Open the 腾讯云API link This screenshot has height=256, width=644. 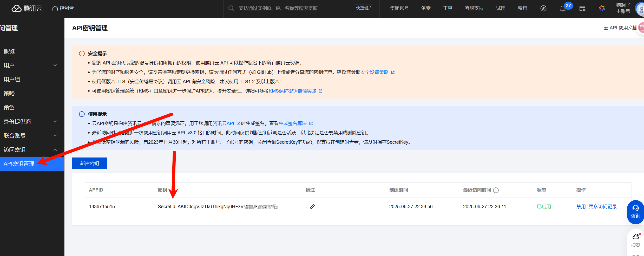coord(224,123)
